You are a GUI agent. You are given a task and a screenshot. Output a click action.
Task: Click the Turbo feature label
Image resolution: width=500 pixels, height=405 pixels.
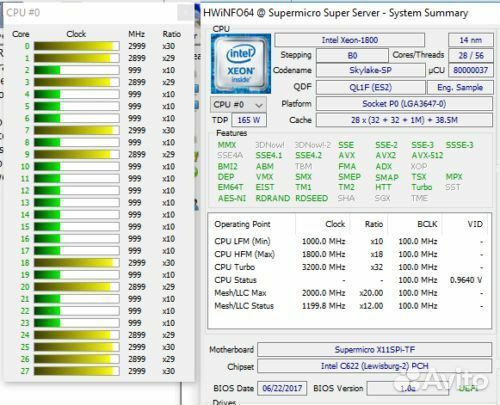[422, 187]
